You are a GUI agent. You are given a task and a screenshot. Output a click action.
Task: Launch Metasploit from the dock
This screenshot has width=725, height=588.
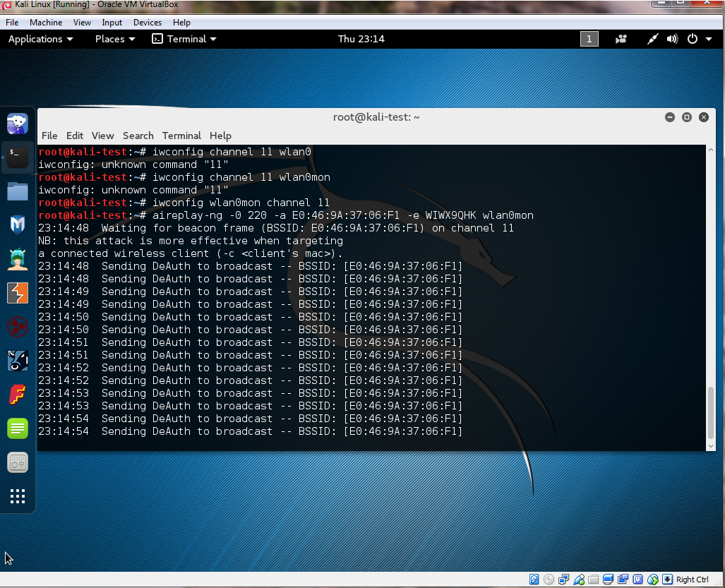coord(18,225)
